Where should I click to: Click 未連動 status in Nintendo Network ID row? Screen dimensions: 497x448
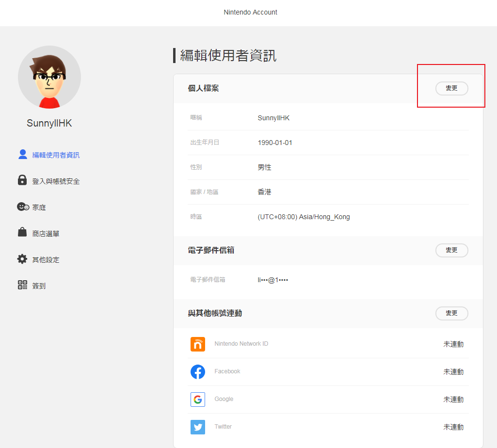[x=453, y=344]
